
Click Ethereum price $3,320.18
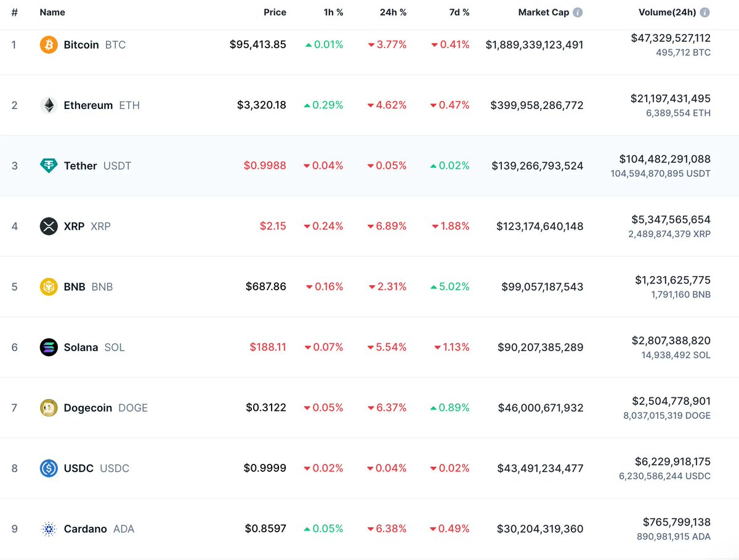262,105
